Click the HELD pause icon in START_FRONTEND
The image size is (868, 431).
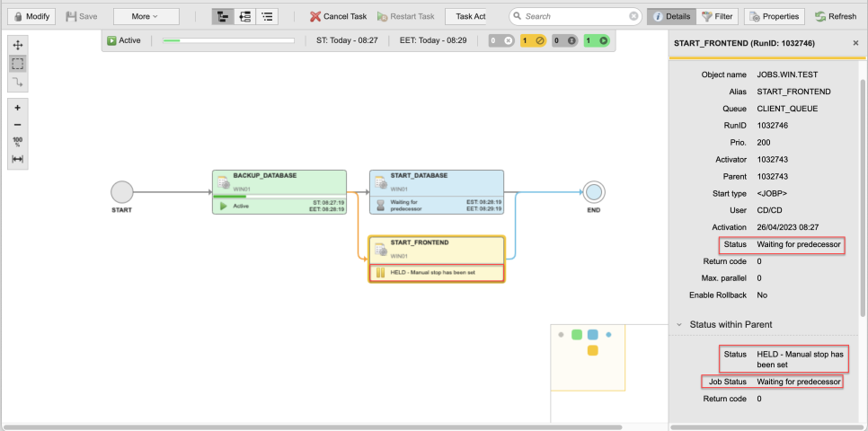(x=380, y=273)
